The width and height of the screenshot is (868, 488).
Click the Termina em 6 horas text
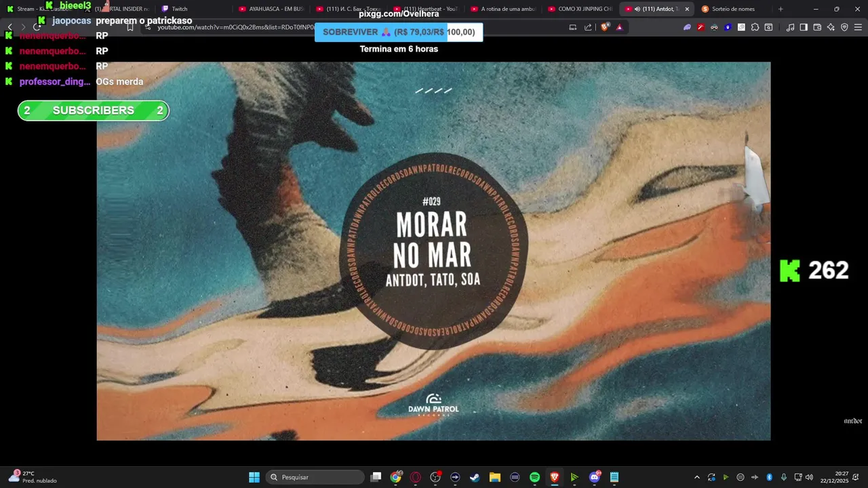tap(399, 49)
